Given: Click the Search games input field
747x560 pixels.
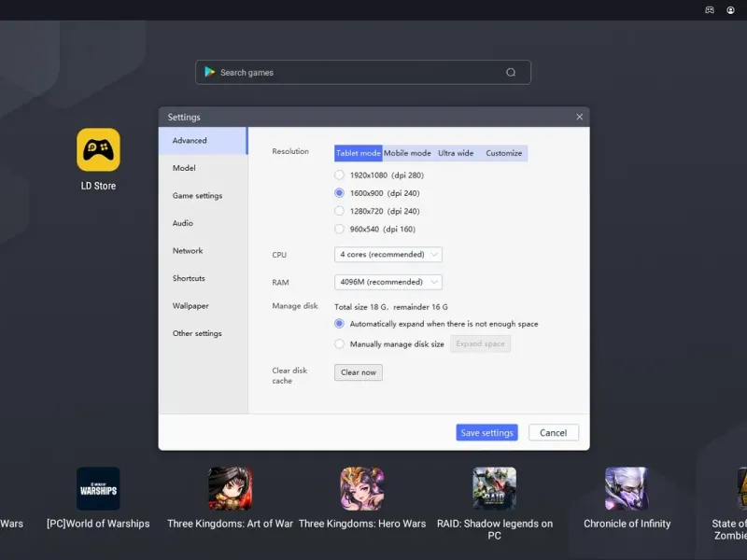Looking at the screenshot, I should tap(363, 73).
